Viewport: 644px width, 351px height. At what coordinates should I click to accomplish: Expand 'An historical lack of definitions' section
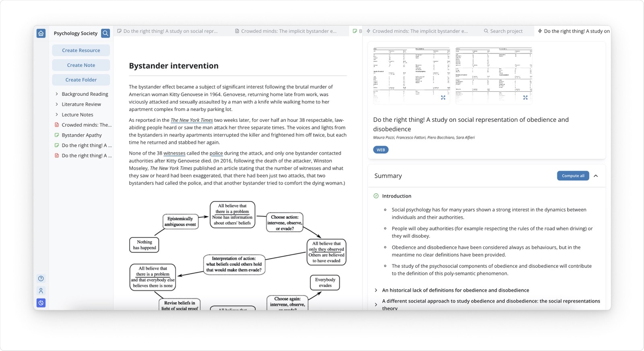coord(376,290)
